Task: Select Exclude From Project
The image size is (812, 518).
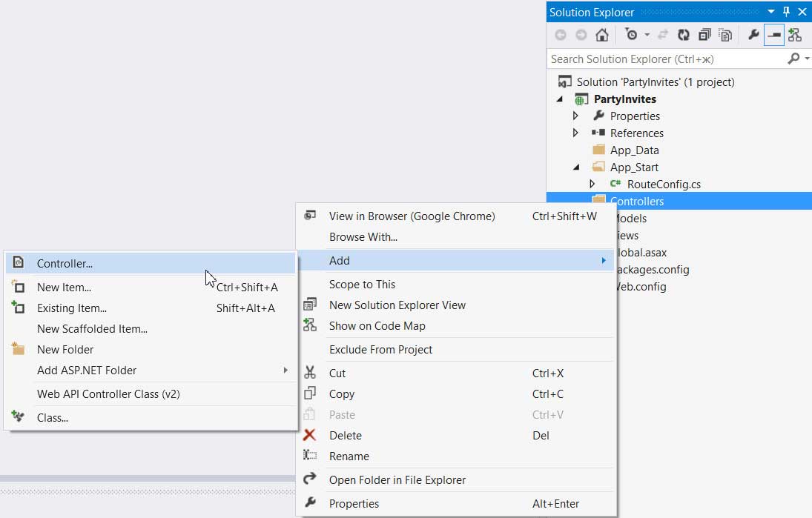Action: [456, 350]
